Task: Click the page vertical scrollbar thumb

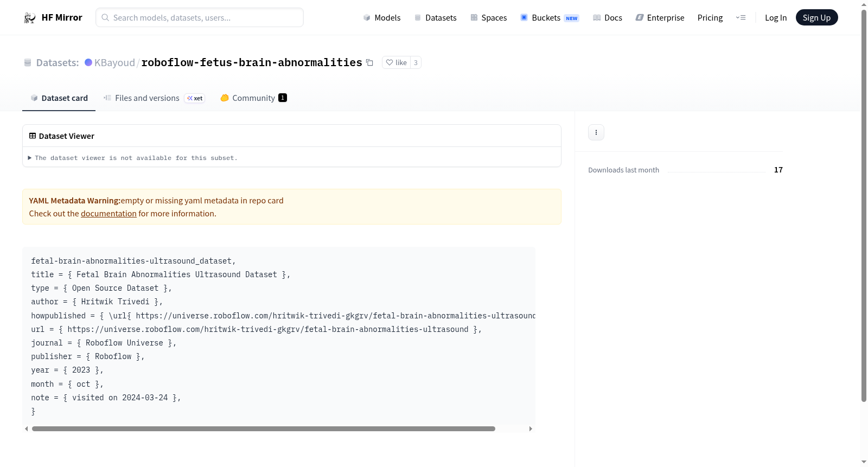Action: pyautogui.click(x=864, y=206)
